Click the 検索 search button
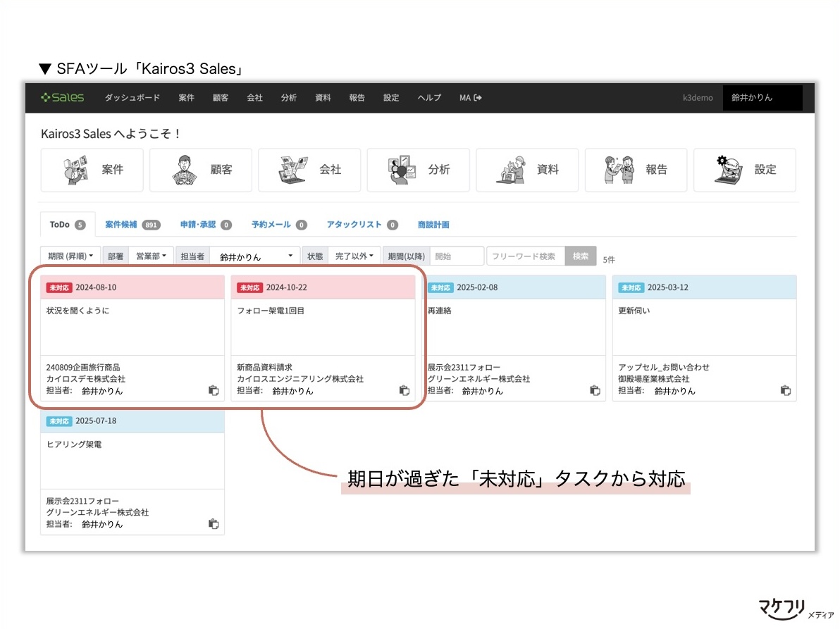The height and width of the screenshot is (629, 840). click(x=580, y=256)
